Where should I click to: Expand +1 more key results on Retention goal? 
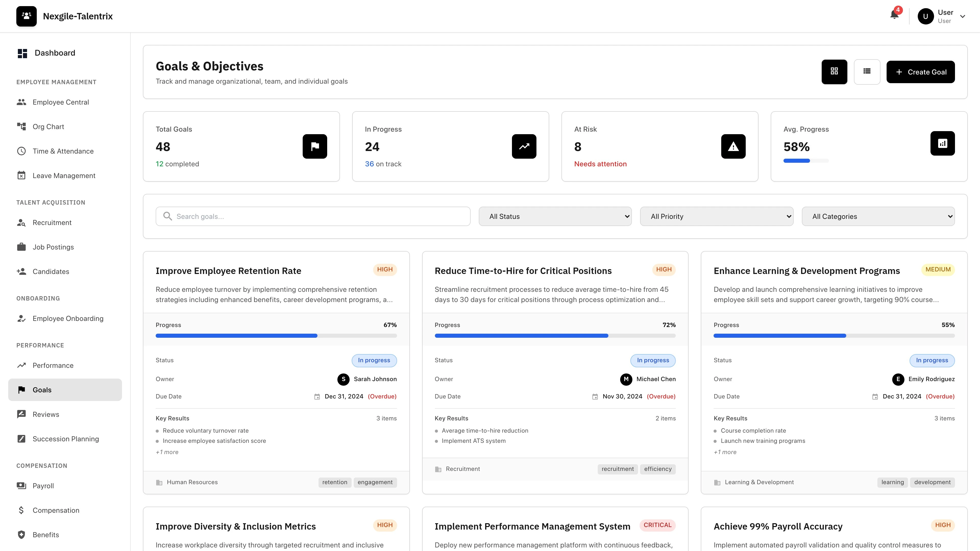(167, 452)
